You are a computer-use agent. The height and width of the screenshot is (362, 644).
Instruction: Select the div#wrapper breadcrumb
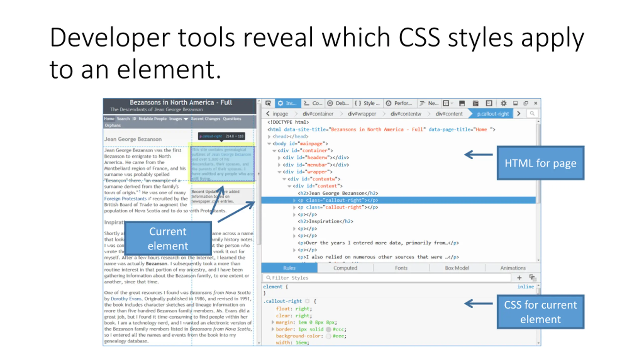(362, 114)
